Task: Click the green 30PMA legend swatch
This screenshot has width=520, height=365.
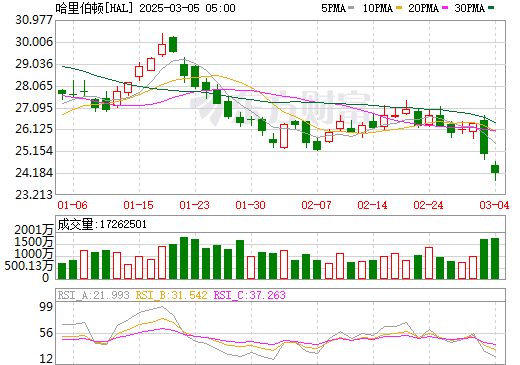Action: coord(491,7)
